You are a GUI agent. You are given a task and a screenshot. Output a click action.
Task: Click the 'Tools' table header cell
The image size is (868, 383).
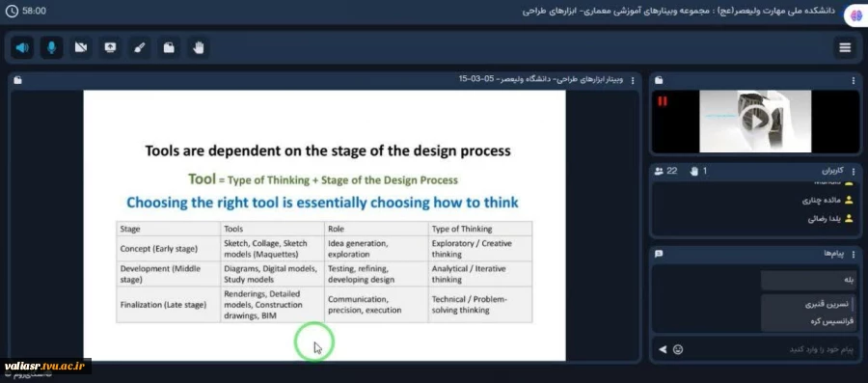point(272,229)
